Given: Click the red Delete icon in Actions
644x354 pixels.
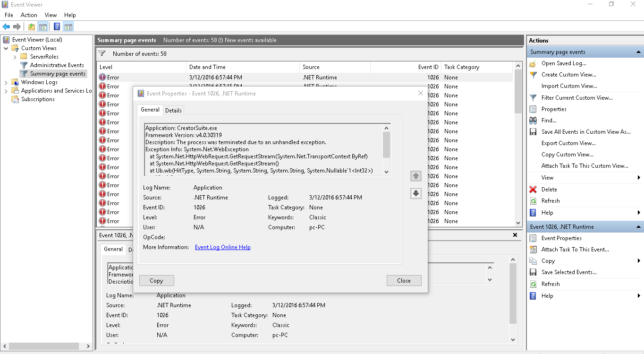Looking at the screenshot, I should click(x=533, y=190).
